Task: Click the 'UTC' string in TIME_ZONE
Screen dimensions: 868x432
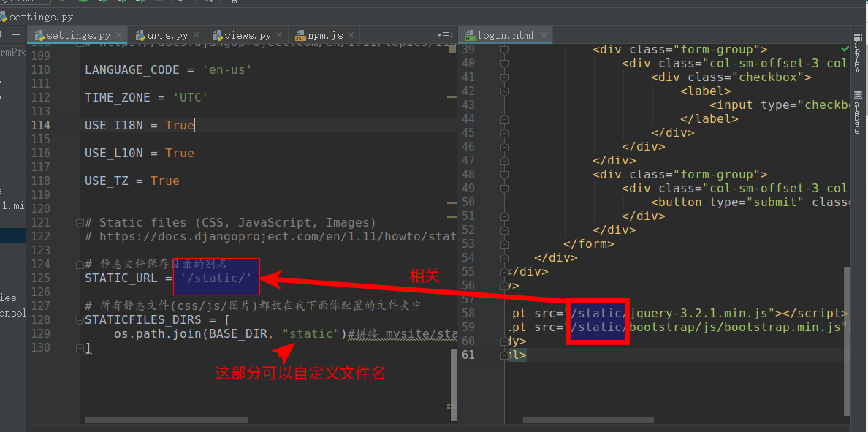Action: (191, 97)
